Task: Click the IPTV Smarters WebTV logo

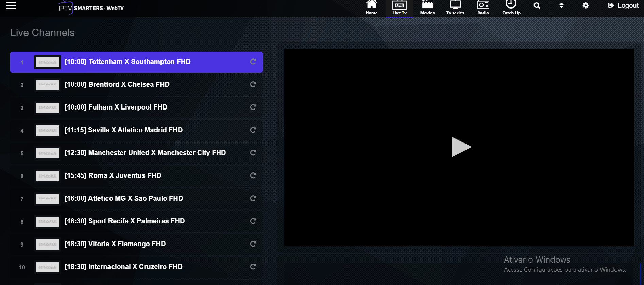Action: coord(91,8)
